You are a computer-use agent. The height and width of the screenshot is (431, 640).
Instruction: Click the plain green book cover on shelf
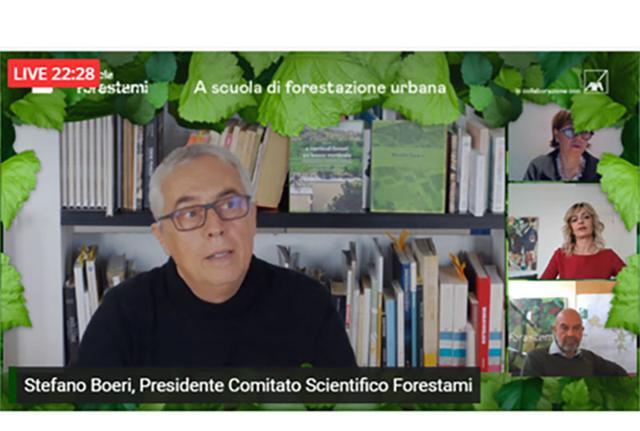click(x=408, y=167)
